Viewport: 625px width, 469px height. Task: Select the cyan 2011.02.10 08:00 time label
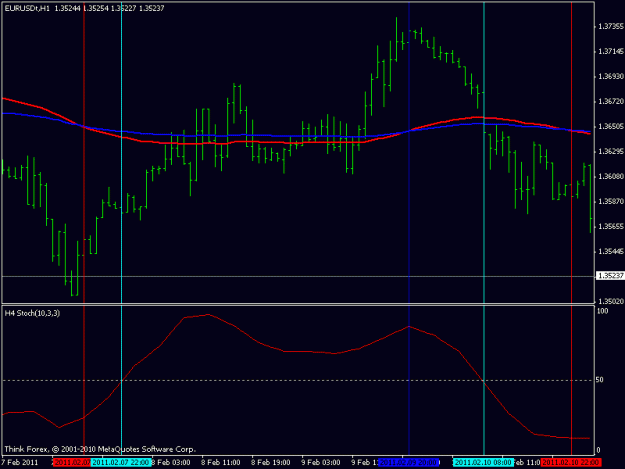point(483,463)
